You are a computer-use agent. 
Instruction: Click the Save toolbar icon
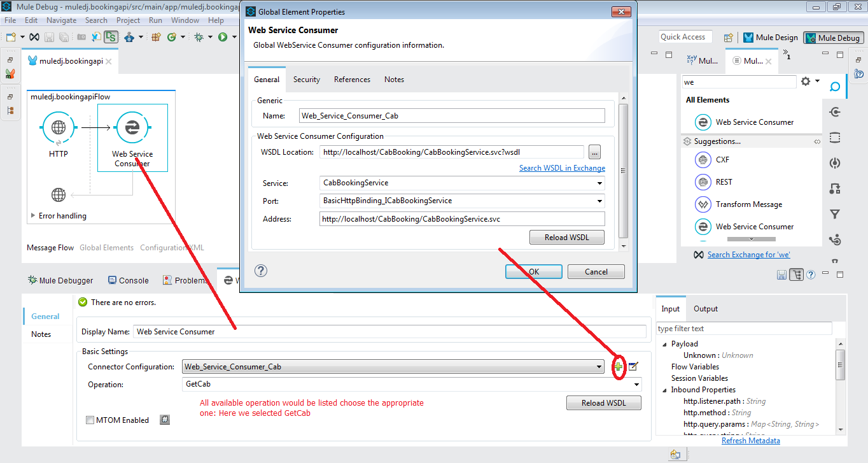(x=48, y=37)
